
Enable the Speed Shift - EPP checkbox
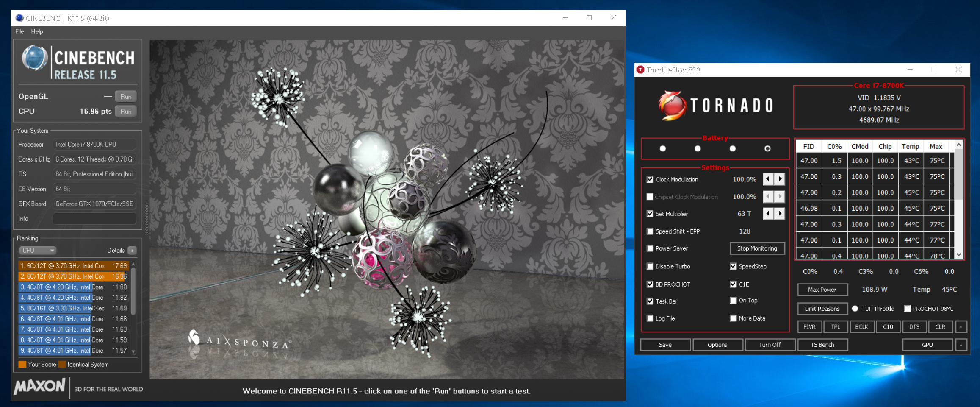pos(650,231)
